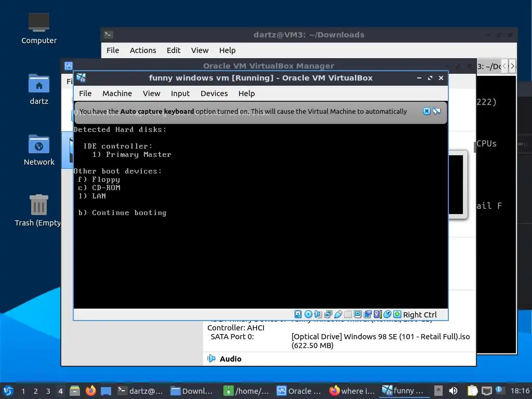Open the network connection tray icon
Viewport: 532px width, 399px height.
click(486, 391)
